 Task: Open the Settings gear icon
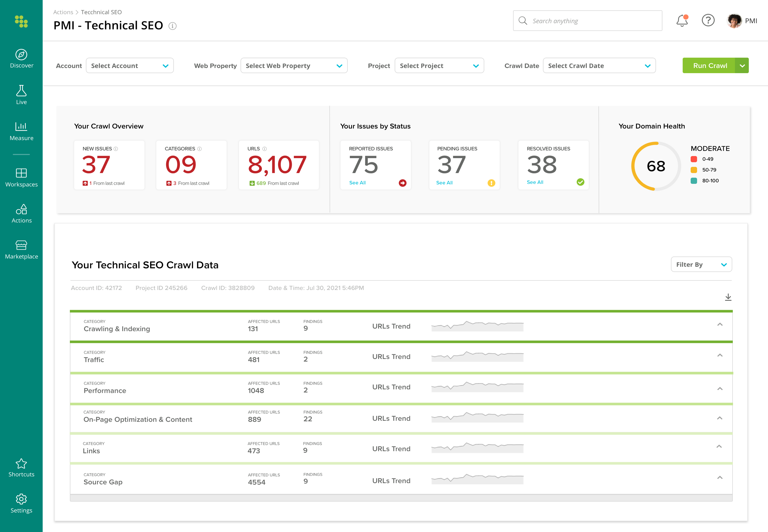(x=21, y=499)
